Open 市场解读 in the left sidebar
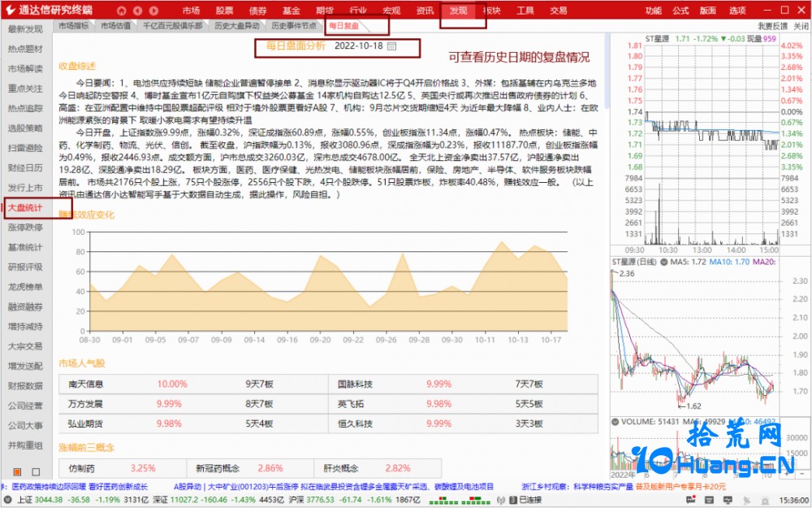812x508 pixels. click(25, 68)
